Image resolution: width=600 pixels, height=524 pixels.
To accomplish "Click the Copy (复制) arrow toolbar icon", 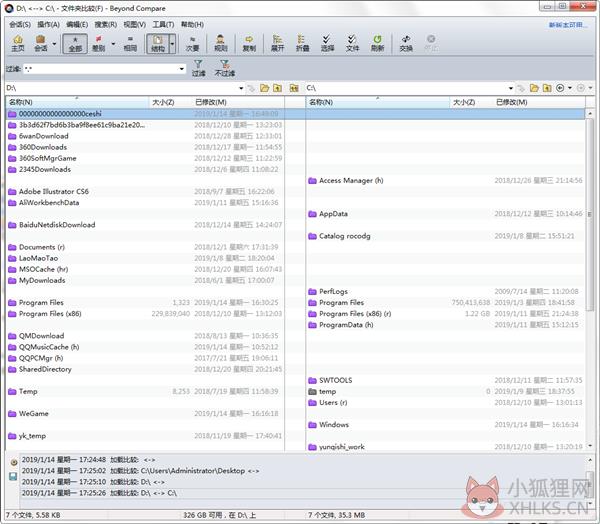I will [x=249, y=44].
